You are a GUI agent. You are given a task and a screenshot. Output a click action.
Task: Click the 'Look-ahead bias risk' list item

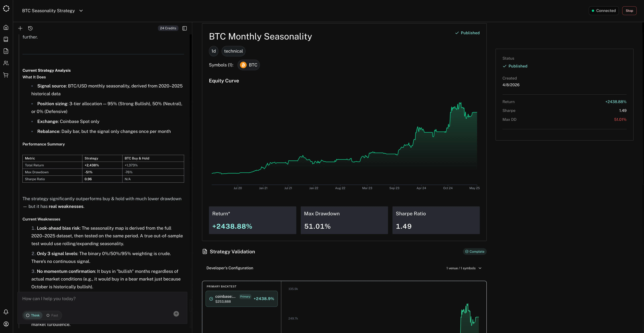(x=107, y=236)
